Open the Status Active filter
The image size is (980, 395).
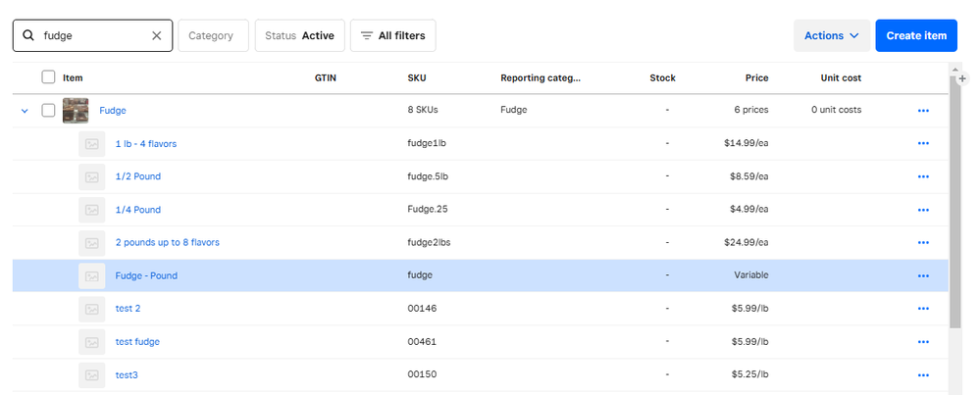(299, 35)
